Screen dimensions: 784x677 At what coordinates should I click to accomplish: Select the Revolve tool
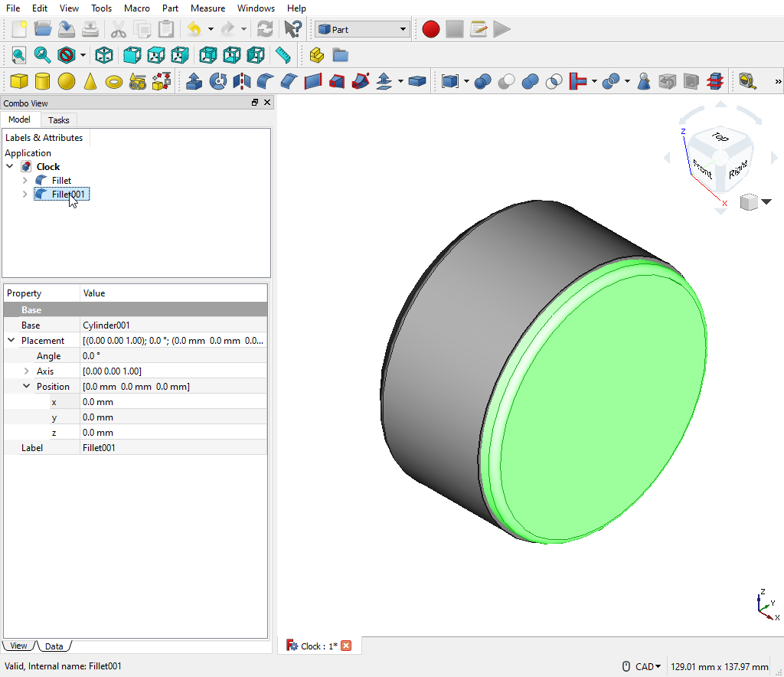(x=218, y=81)
